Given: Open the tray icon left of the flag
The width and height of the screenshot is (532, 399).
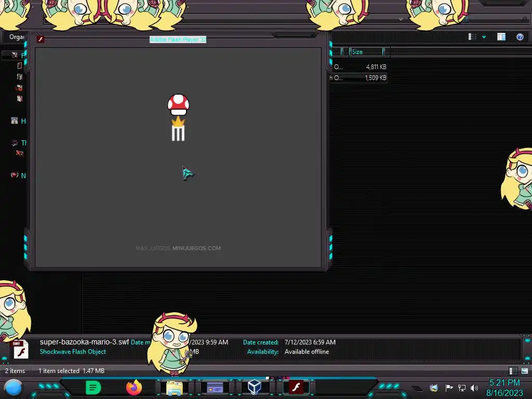Looking at the screenshot, I should click(x=434, y=388).
